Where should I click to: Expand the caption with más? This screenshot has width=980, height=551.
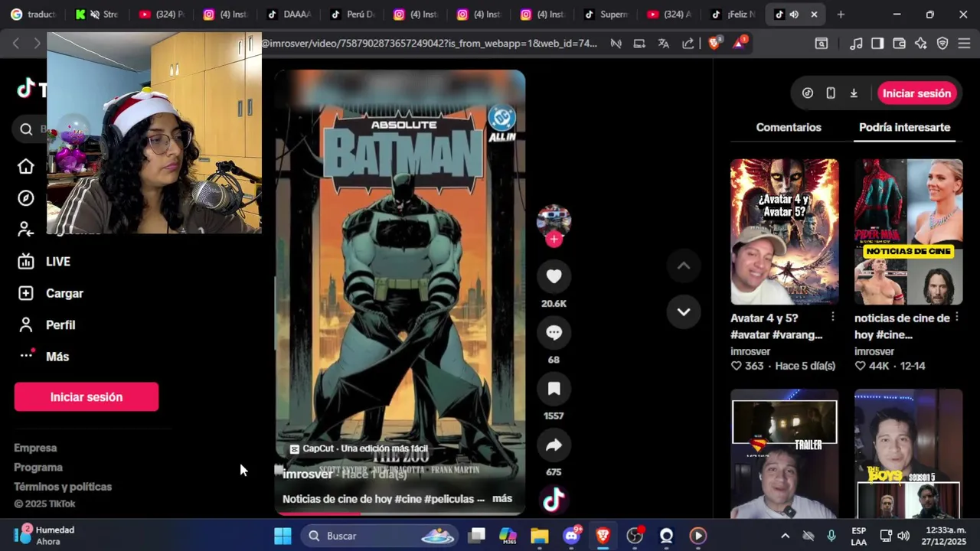pyautogui.click(x=502, y=498)
